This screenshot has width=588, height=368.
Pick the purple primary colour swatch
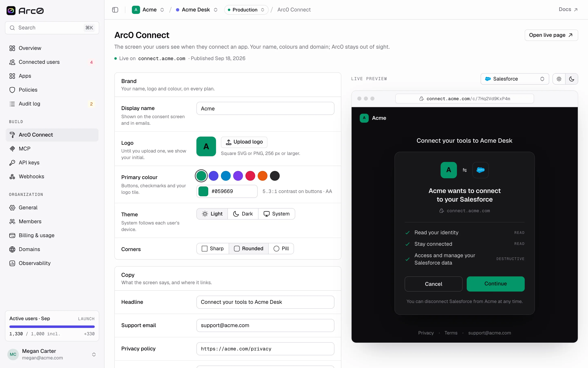pos(238,176)
